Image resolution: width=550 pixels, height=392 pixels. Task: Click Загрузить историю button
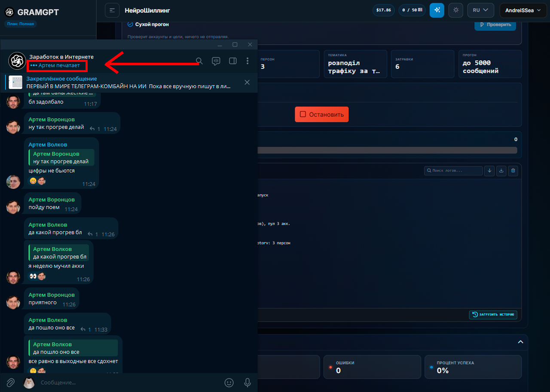pos(493,315)
